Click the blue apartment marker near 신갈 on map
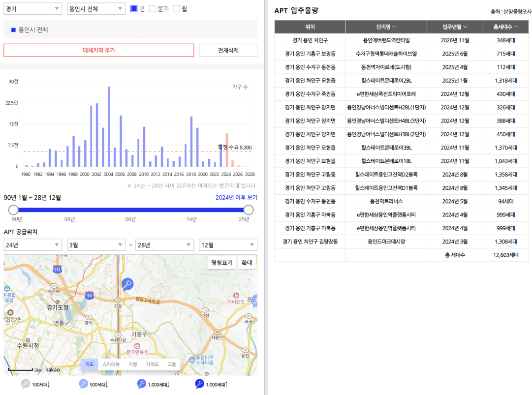Viewport: 532px width, 395px height. point(127,284)
